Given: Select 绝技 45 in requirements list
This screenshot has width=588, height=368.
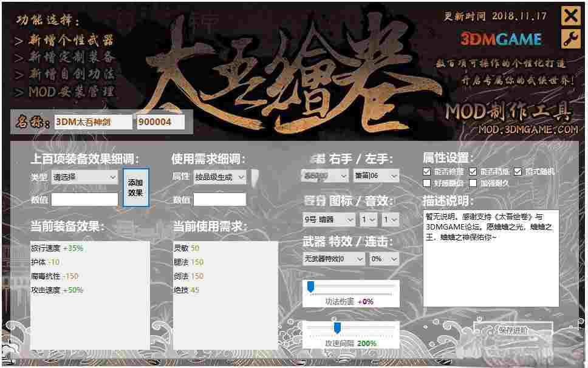Looking at the screenshot, I should coord(186,290).
